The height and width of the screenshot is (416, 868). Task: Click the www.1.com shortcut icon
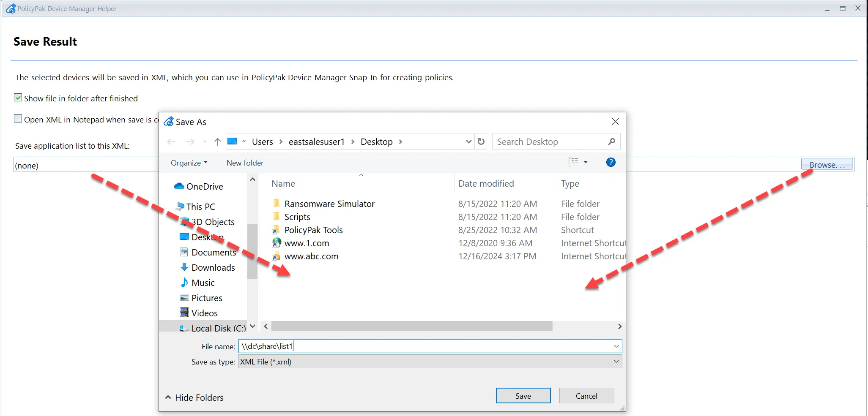point(277,243)
